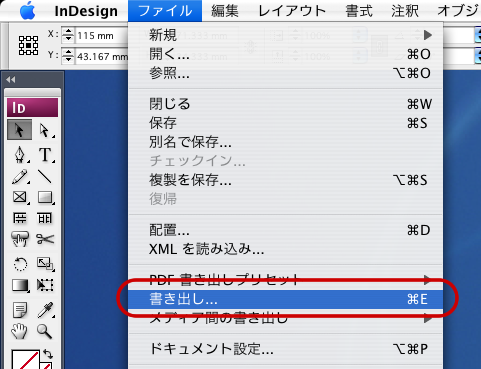Select the Gradient Swatch tool
This screenshot has width=481, height=369.
point(20,285)
